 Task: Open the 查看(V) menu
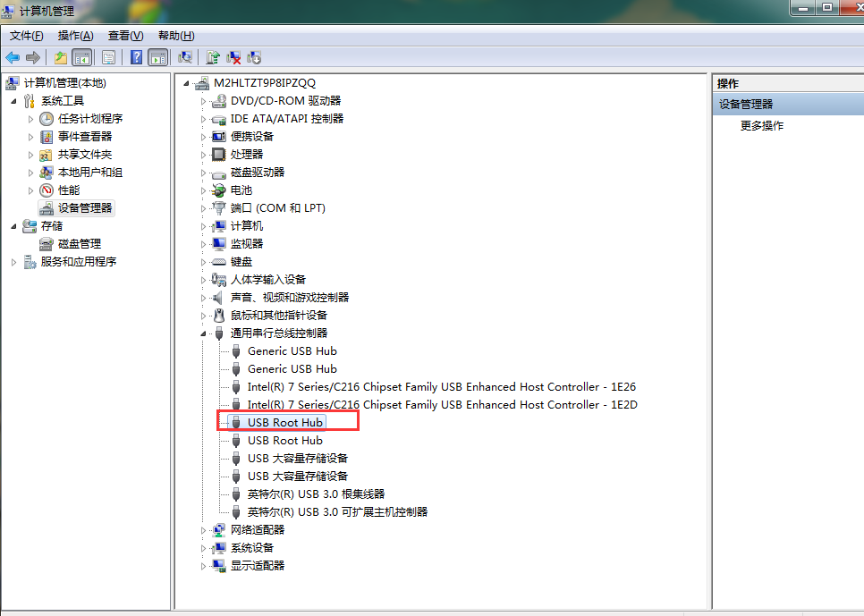tap(125, 36)
